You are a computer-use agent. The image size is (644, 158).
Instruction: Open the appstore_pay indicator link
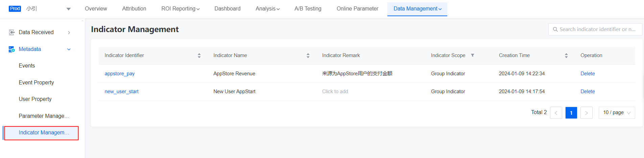tap(120, 74)
